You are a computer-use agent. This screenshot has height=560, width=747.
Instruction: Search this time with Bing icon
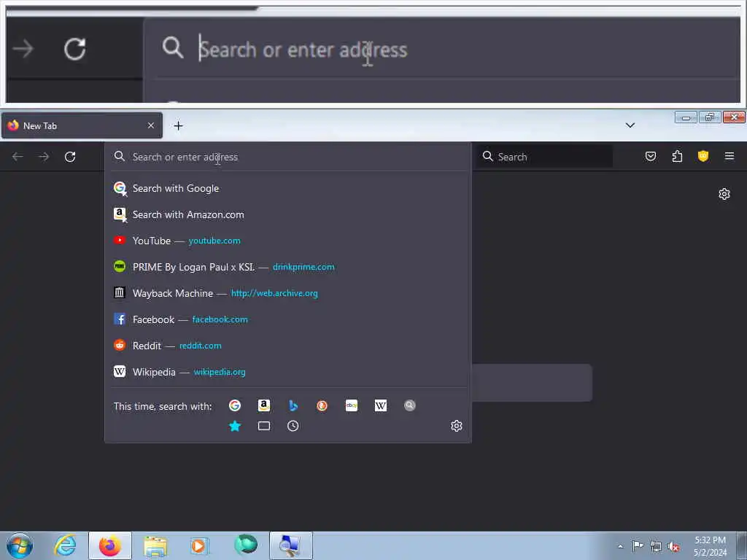[293, 405]
